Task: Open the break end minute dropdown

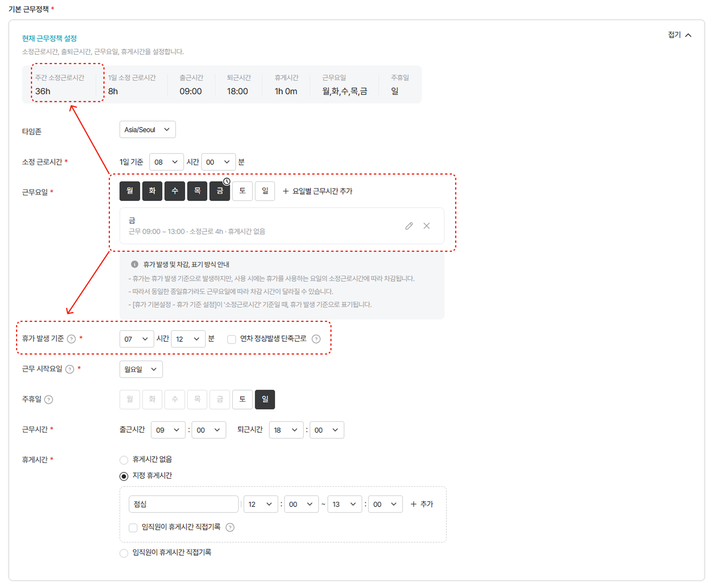Action: 386,504
